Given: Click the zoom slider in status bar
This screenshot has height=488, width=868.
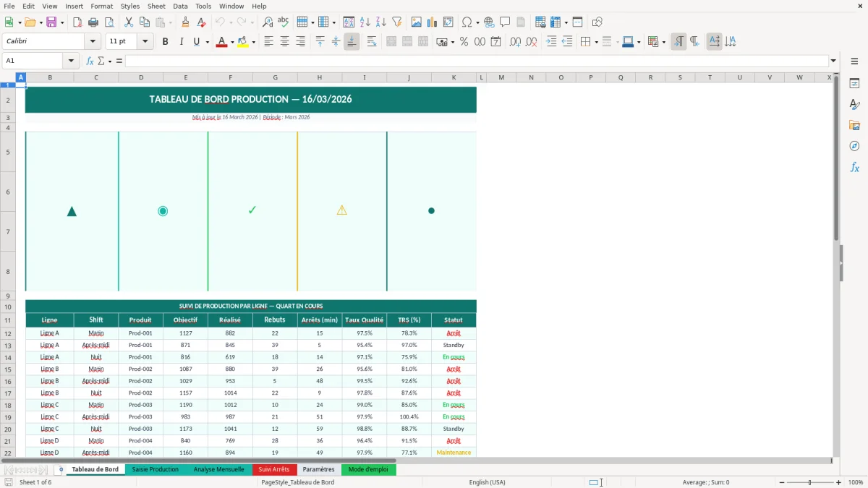Looking at the screenshot, I should [809, 482].
